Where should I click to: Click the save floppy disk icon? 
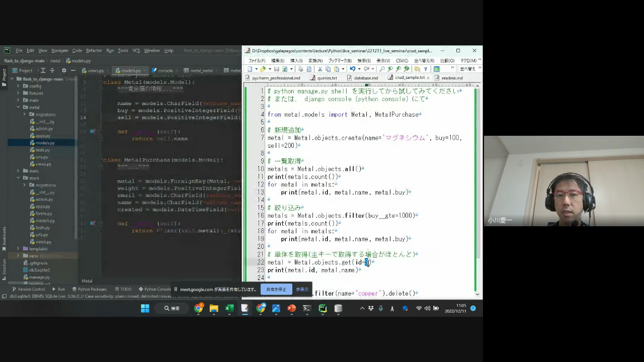[x=277, y=69]
